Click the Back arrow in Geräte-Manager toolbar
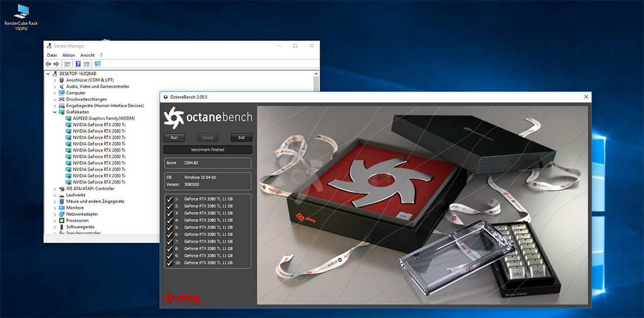The image size is (644, 318). [x=49, y=64]
